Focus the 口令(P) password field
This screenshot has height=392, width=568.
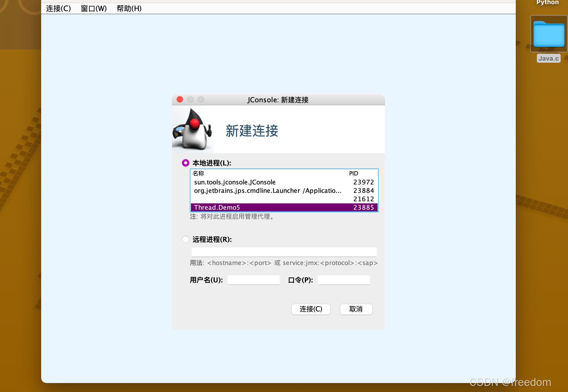344,280
